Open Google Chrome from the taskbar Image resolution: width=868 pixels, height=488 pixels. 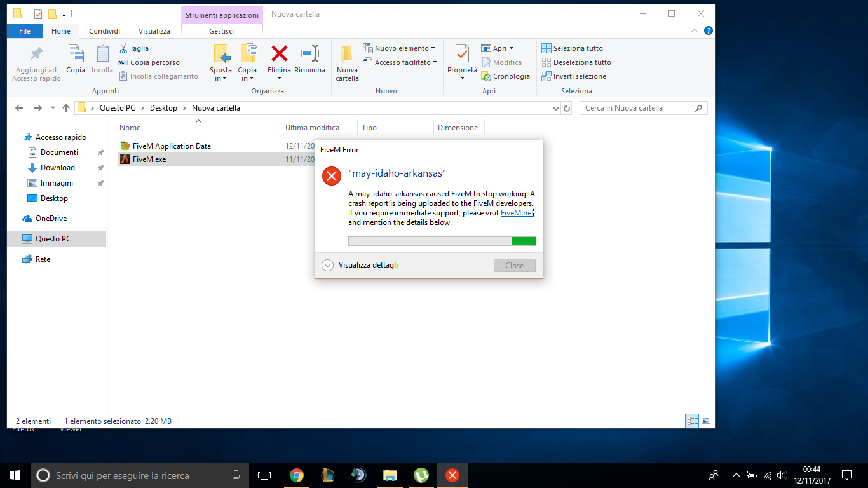296,475
